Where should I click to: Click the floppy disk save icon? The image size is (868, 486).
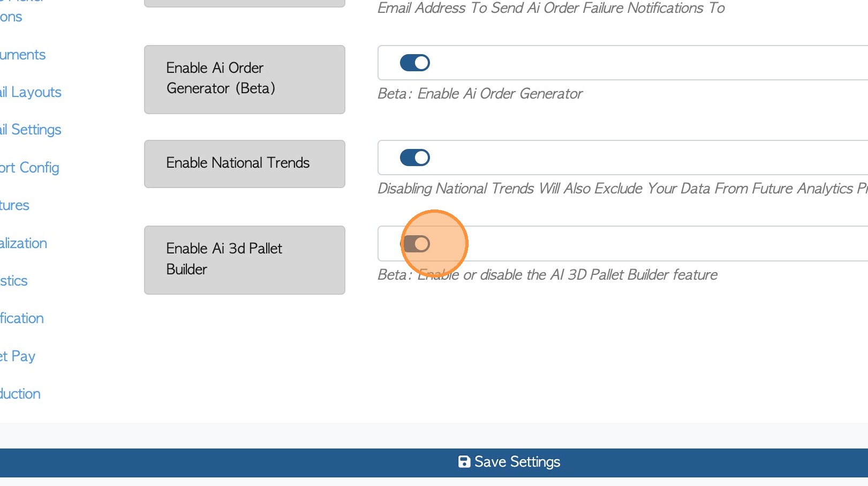[x=464, y=462]
